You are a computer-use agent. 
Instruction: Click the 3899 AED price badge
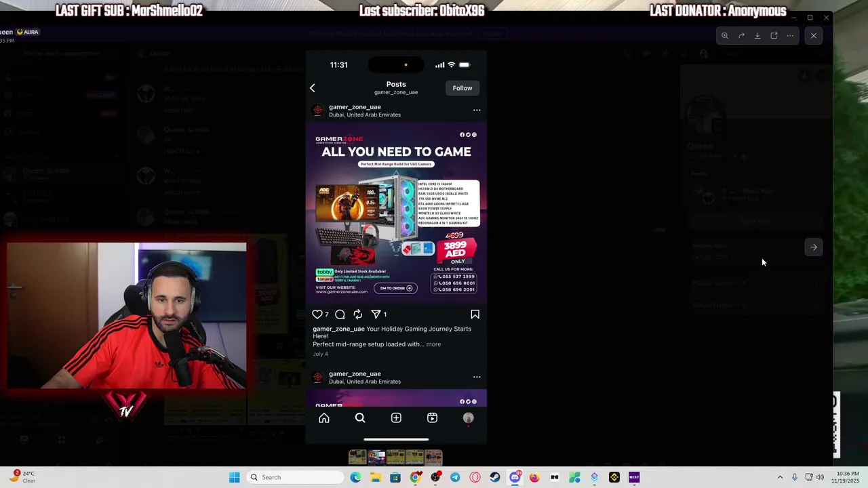coord(458,251)
